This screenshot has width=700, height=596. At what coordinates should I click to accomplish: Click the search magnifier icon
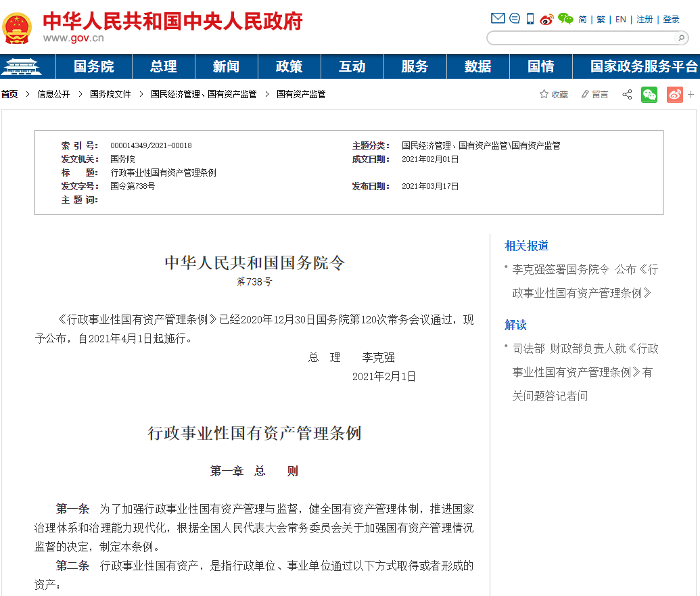pyautogui.click(x=681, y=39)
